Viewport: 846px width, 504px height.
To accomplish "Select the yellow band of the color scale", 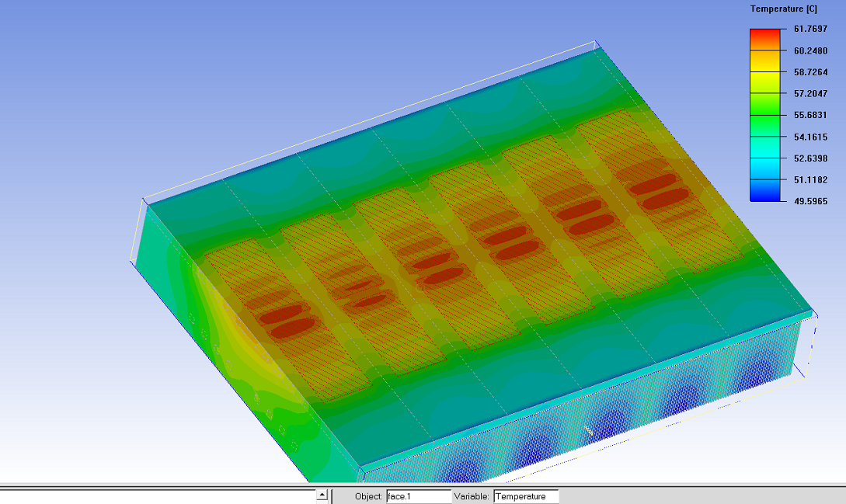I will pos(765,78).
